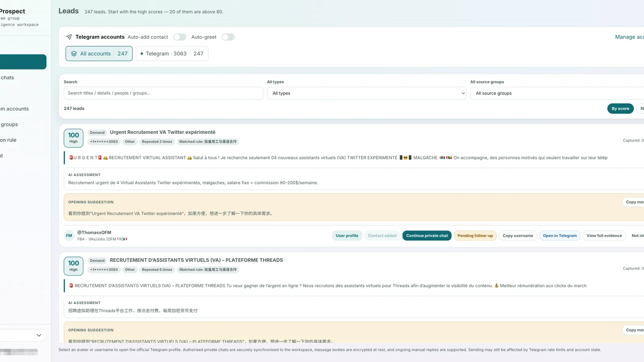Select the highlighted teal sidebar item
The width and height of the screenshot is (644, 362).
coord(23,62)
